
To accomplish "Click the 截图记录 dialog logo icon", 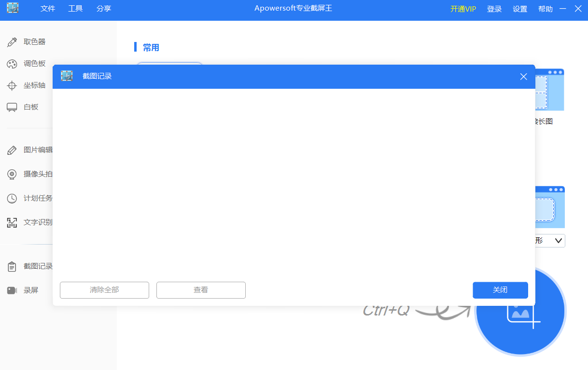I will pos(67,76).
